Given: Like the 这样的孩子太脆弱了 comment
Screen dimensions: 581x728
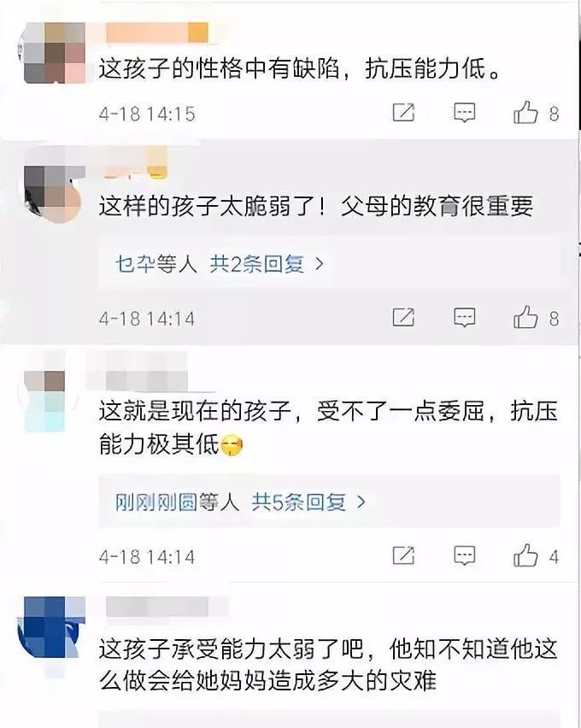Looking at the screenshot, I should (525, 317).
